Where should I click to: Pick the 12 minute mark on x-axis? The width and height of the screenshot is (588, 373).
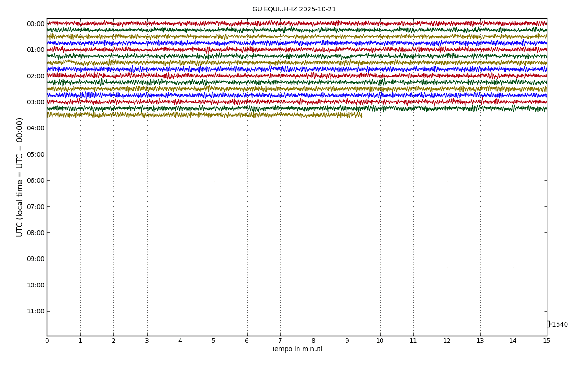[447, 341]
